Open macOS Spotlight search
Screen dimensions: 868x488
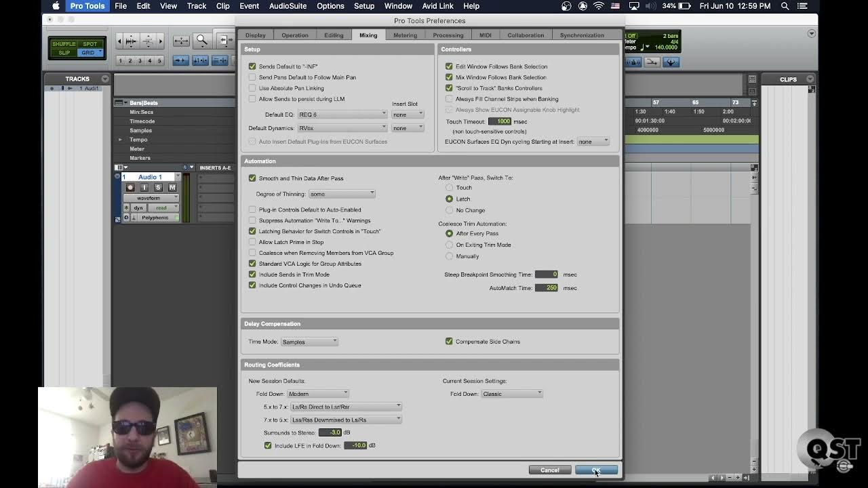click(785, 6)
